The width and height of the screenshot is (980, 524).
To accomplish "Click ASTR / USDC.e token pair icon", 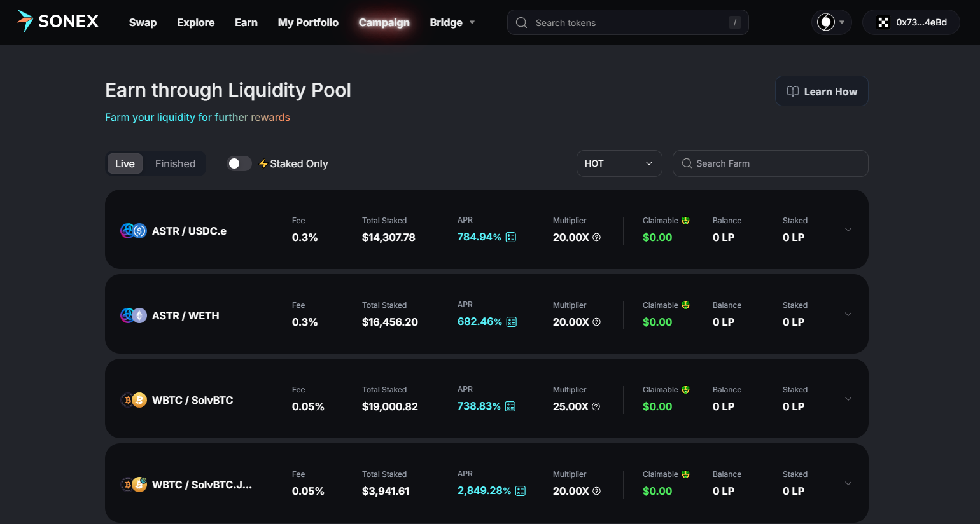I will pyautogui.click(x=134, y=231).
